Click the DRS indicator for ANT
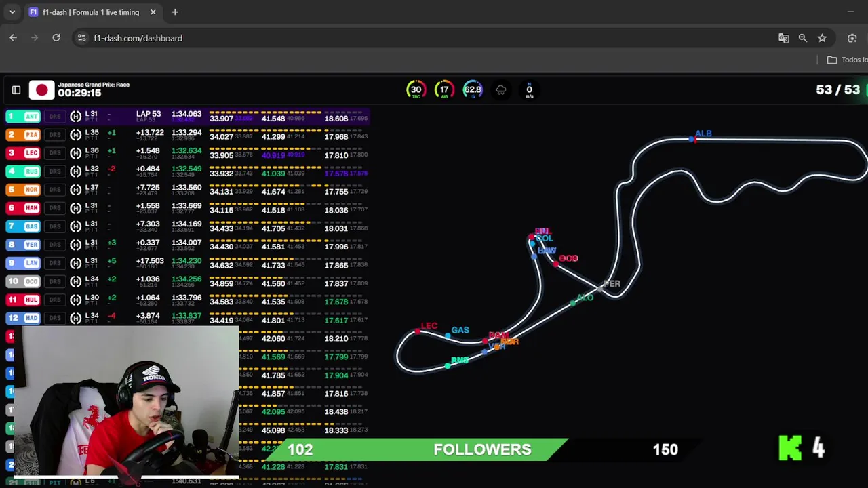 54,117
